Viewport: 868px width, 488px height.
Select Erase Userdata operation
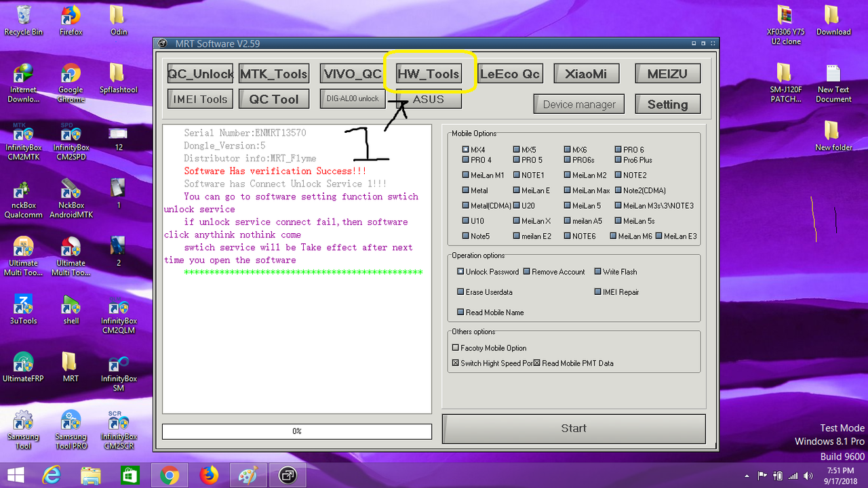pyautogui.click(x=485, y=292)
